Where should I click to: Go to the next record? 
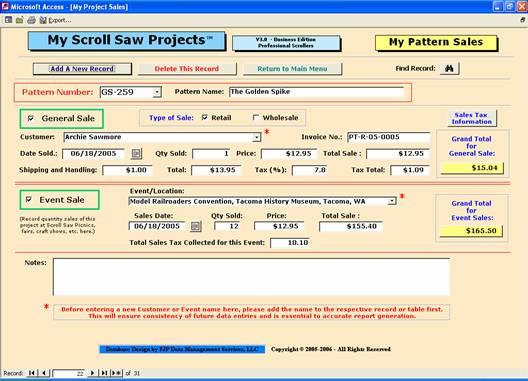click(92, 373)
